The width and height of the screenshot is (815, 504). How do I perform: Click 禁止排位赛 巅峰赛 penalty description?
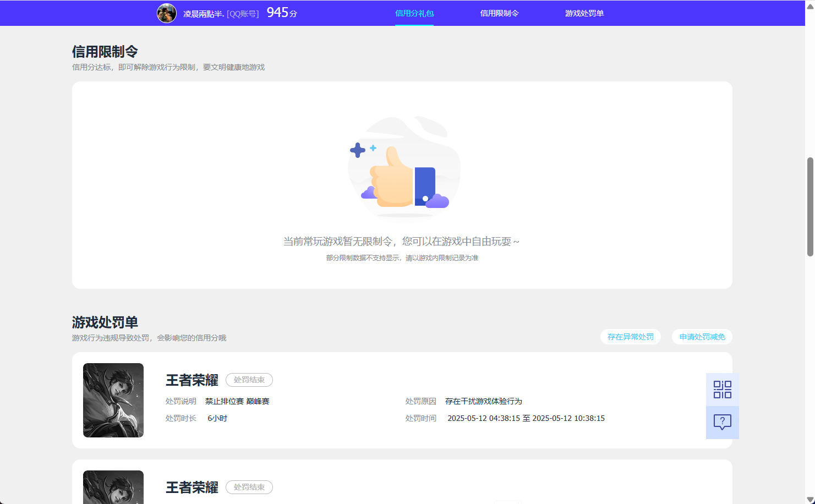(237, 401)
